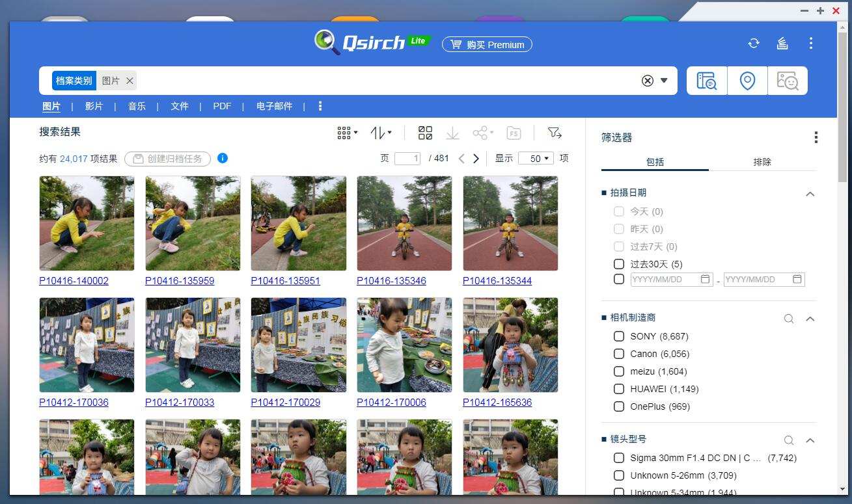Open the image P10412-170036 link
The height and width of the screenshot is (504, 852).
[x=74, y=402]
